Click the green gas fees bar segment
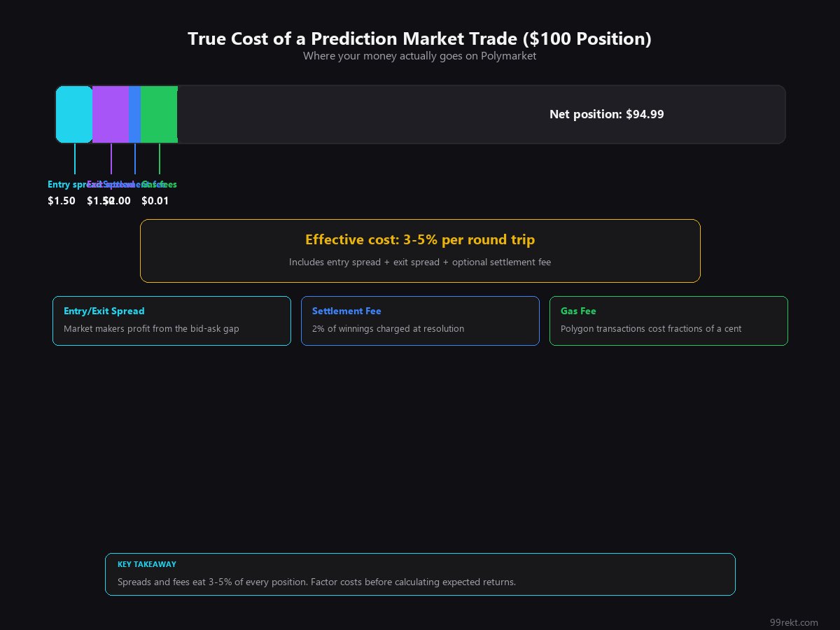The width and height of the screenshot is (840, 630). 159,114
